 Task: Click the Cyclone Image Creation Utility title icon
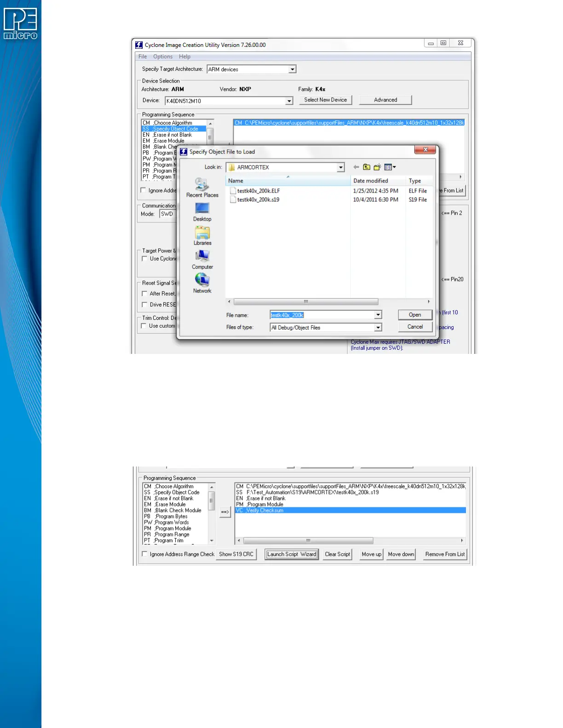[x=139, y=45]
